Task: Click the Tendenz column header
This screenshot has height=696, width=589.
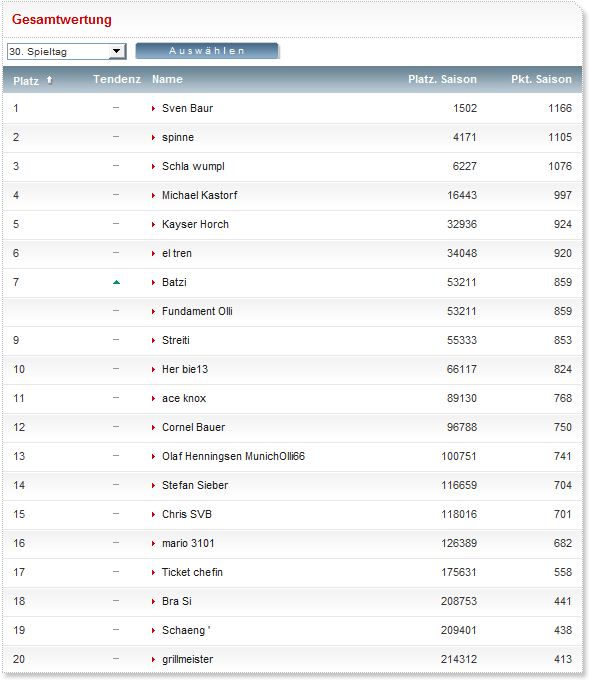Action: click(x=117, y=79)
